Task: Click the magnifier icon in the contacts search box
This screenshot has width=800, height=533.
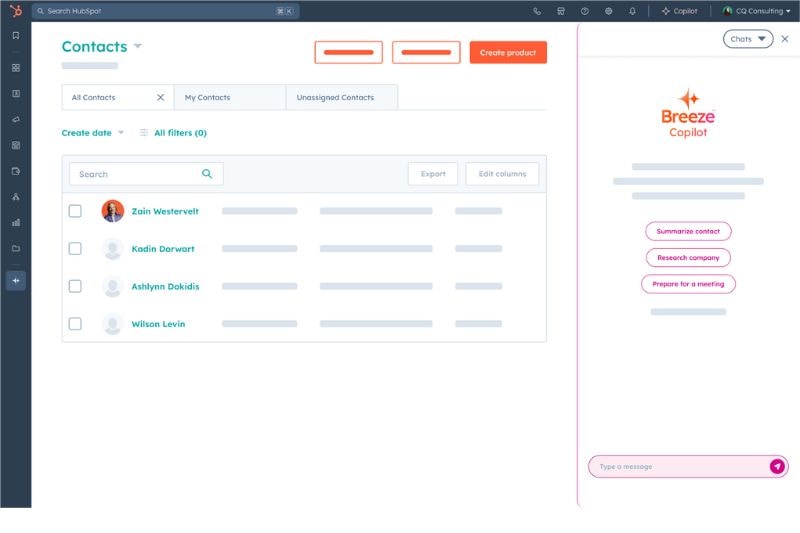Action: (x=207, y=174)
